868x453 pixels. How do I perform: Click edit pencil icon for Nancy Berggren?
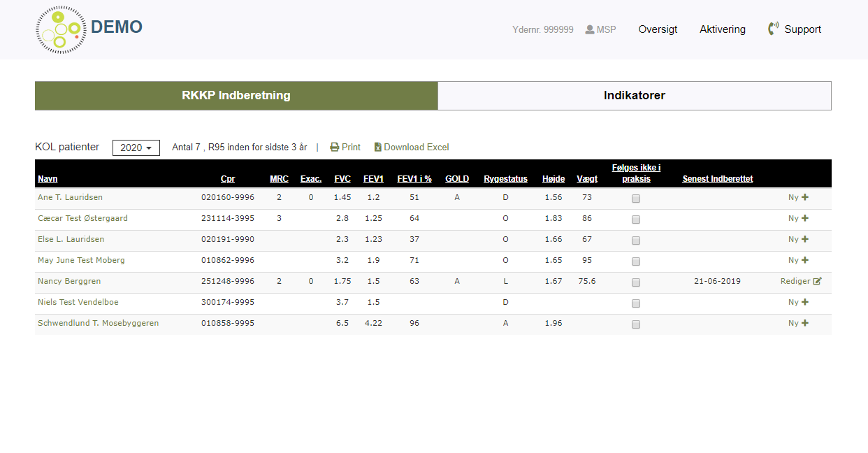817,281
